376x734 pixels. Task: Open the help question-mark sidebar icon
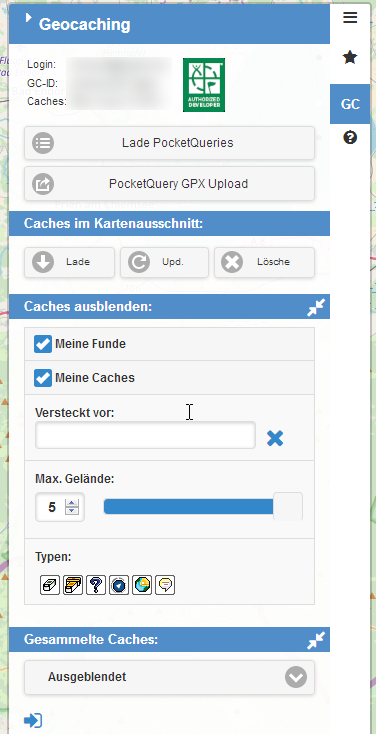click(350, 138)
